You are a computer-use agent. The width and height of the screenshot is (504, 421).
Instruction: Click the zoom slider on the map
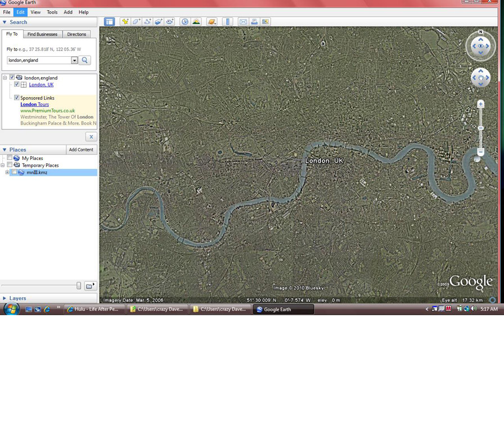pos(480,128)
